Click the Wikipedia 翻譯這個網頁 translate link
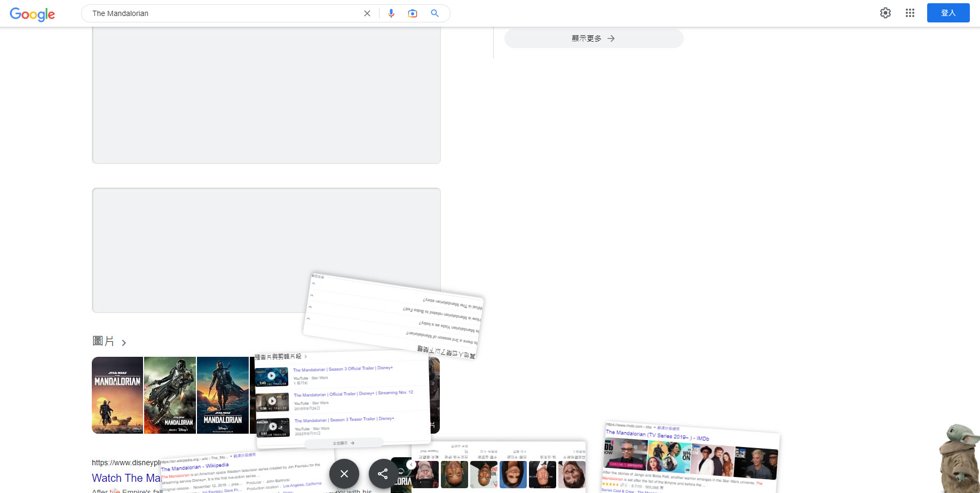 click(x=245, y=455)
